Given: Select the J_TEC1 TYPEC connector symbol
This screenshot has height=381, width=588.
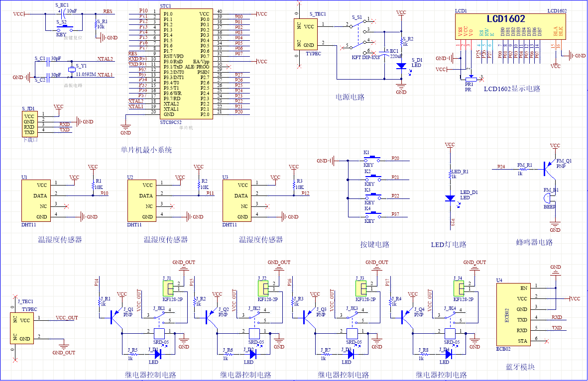Looking at the screenshot, I should point(22,328).
